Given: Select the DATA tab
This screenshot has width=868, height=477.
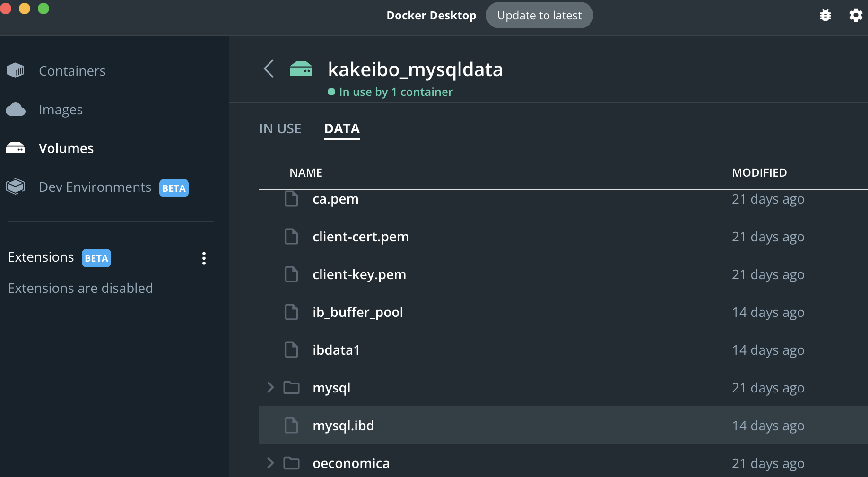Looking at the screenshot, I should point(341,128).
